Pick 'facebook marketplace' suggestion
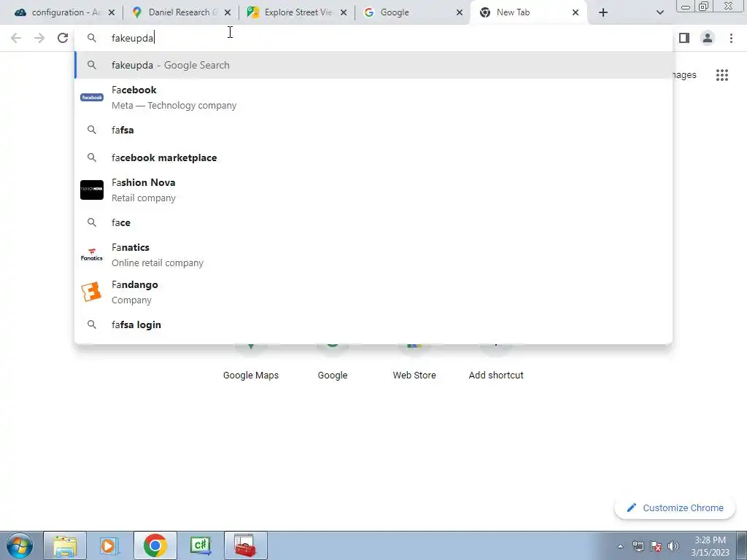Image resolution: width=747 pixels, height=560 pixels. click(x=373, y=157)
